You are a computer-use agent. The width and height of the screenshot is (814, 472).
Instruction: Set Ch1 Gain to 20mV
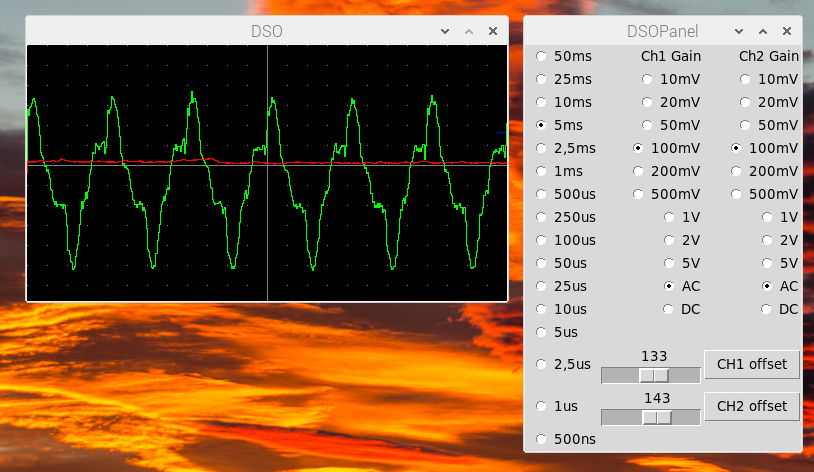[x=671, y=102]
